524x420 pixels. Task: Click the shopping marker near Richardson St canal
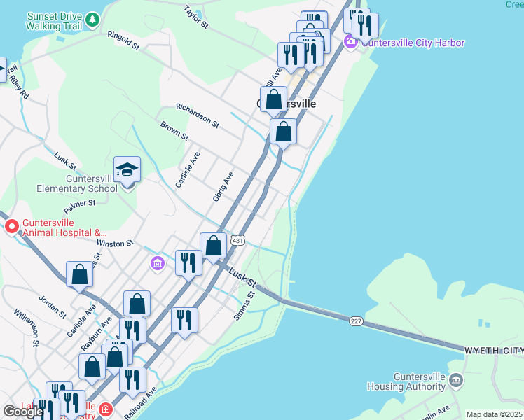pyautogui.click(x=283, y=132)
